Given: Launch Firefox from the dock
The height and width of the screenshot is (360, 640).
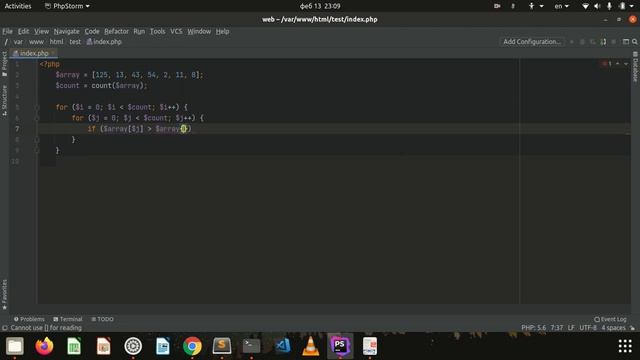Looking at the screenshot, I should pyautogui.click(x=44, y=346).
